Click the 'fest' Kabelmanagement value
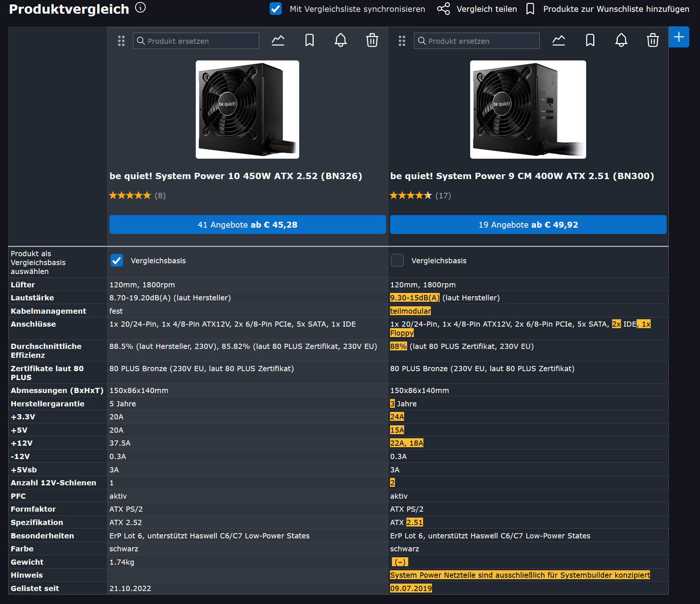700x604 pixels. (116, 311)
